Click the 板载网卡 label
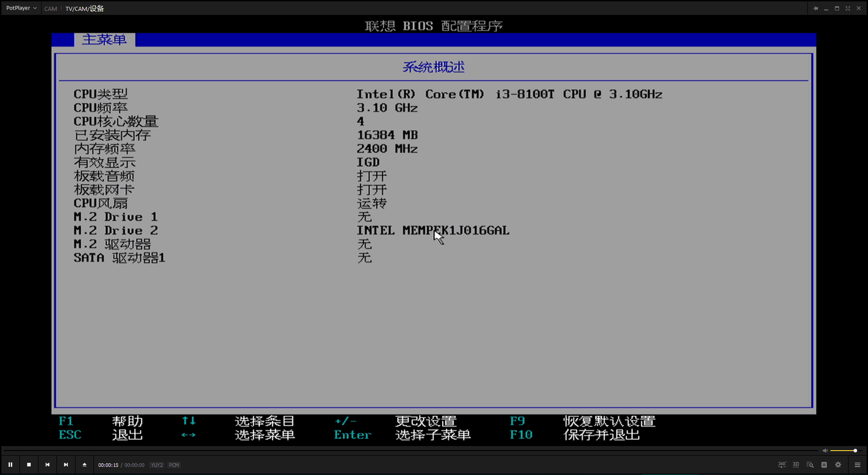Viewport: 868px width, 475px height. click(x=104, y=189)
